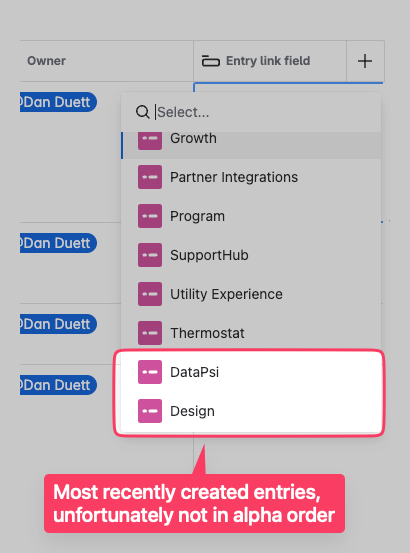Screen dimensions: 410x553
Task: Select the DataPsi entry
Action: (x=251, y=372)
